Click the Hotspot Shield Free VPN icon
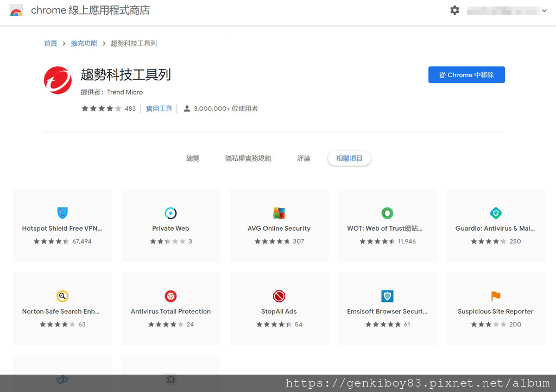Viewport: 556px width, 392px height. click(x=62, y=213)
